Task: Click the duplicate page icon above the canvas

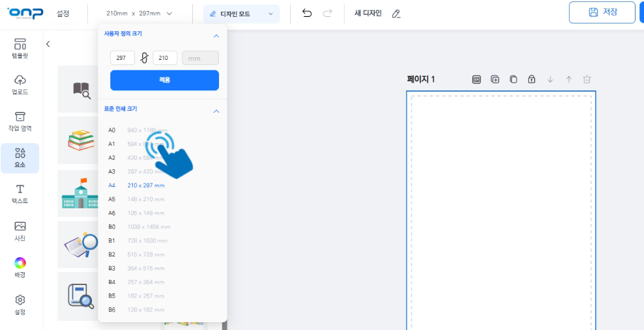Action: pyautogui.click(x=513, y=79)
